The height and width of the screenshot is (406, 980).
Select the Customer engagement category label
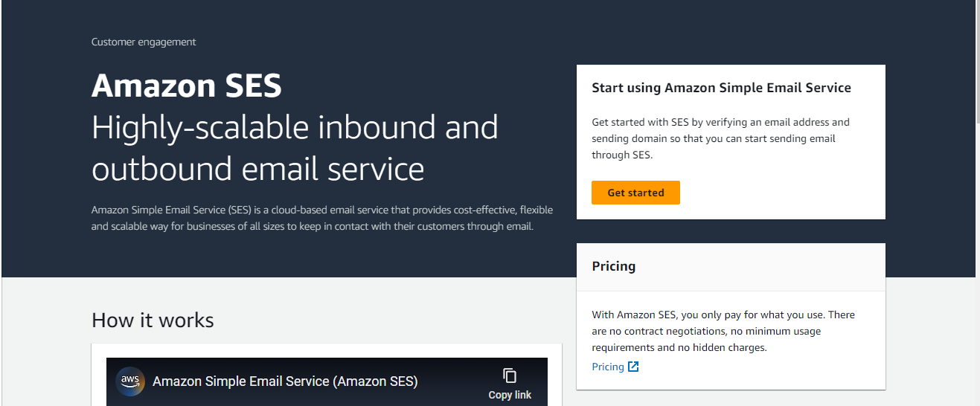[x=144, y=42]
